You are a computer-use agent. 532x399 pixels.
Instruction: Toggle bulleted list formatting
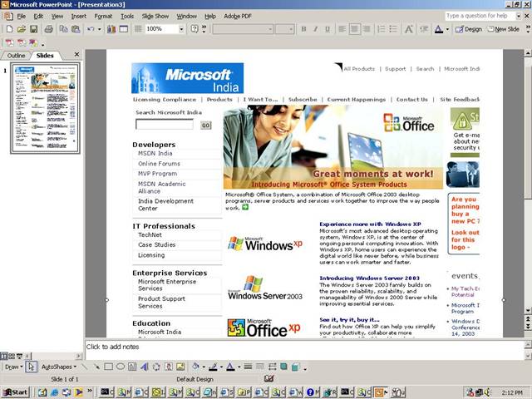[x=393, y=29]
